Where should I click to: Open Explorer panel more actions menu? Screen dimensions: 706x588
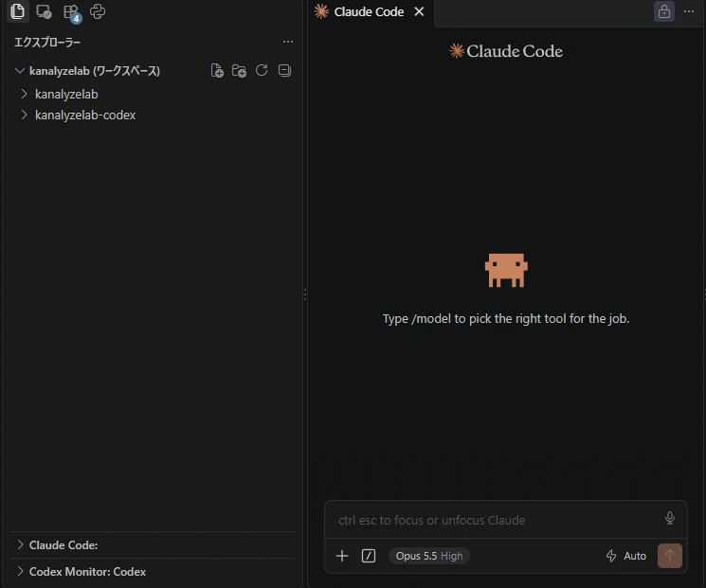click(288, 42)
